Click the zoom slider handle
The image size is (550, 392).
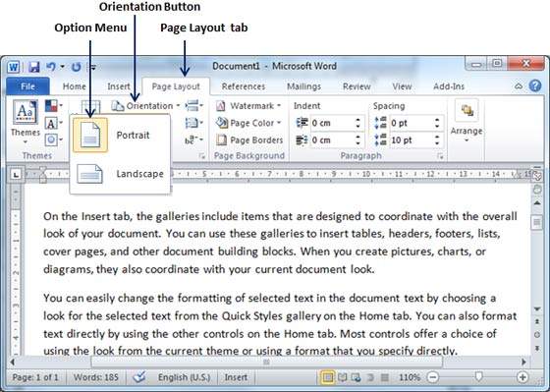478,377
